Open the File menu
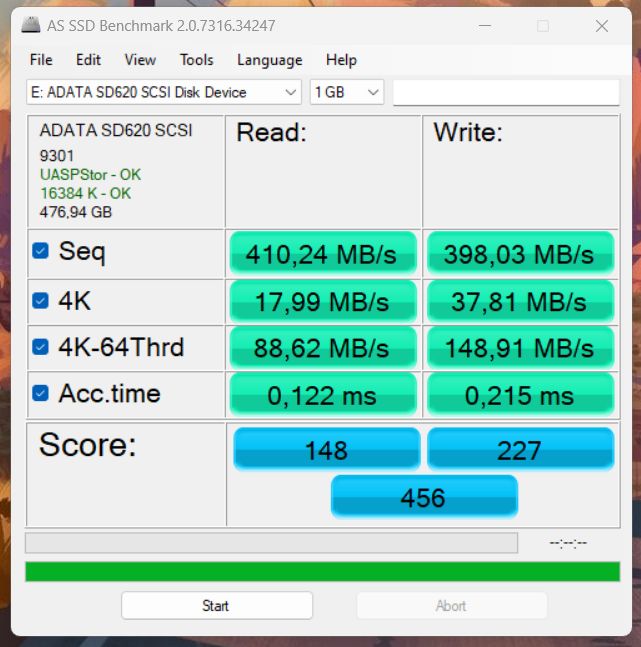 pyautogui.click(x=41, y=60)
